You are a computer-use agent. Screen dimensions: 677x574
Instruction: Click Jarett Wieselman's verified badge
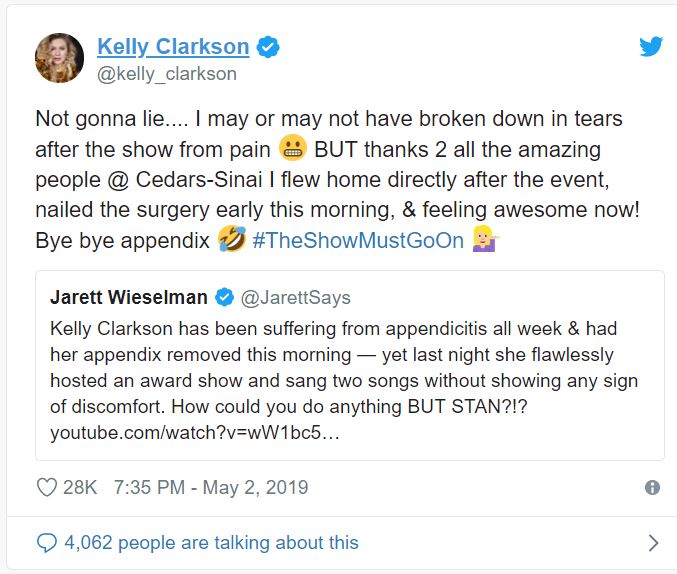click(226, 297)
